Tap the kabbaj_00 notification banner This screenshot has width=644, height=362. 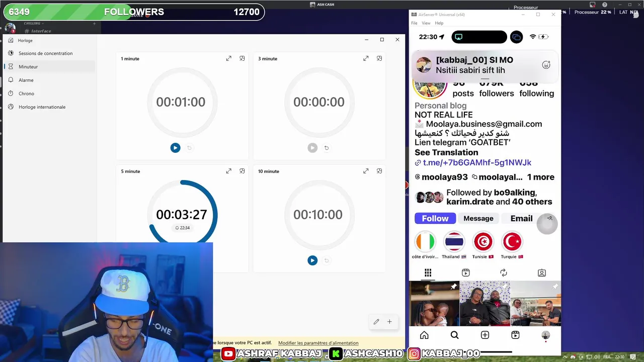[485, 65]
